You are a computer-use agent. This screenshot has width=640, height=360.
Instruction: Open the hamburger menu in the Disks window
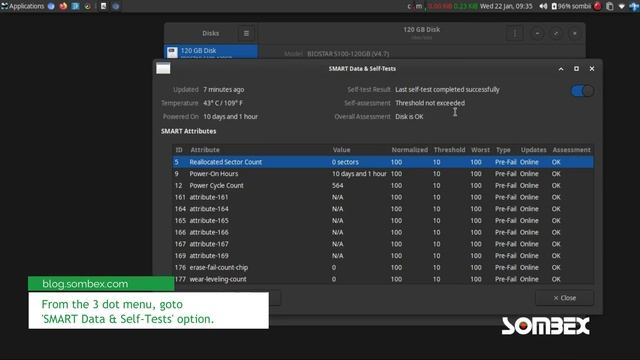(x=246, y=33)
